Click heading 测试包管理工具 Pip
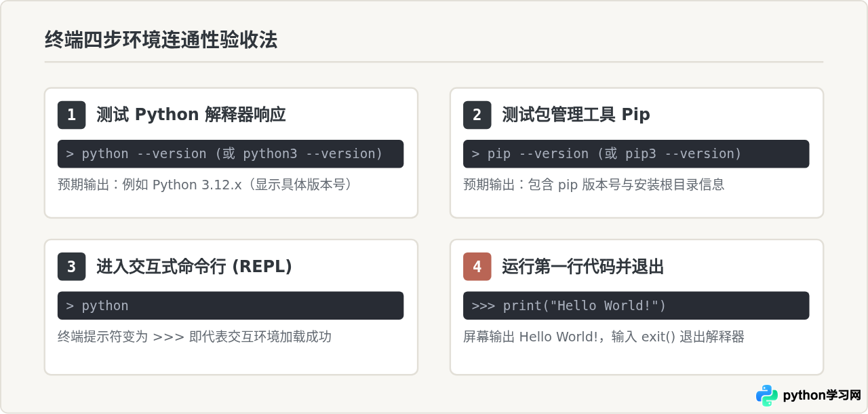Image resolution: width=868 pixels, height=414 pixels. (576, 115)
